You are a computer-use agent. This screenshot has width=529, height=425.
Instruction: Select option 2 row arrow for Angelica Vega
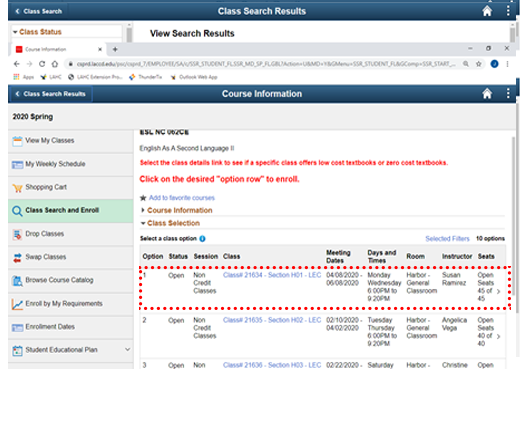tap(498, 336)
